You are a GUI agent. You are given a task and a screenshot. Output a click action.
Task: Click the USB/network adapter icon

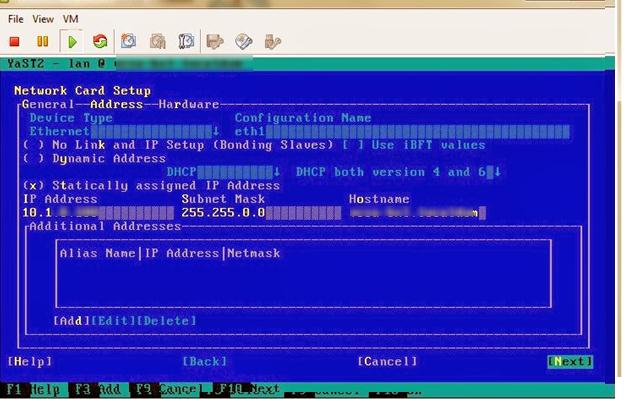[273, 41]
